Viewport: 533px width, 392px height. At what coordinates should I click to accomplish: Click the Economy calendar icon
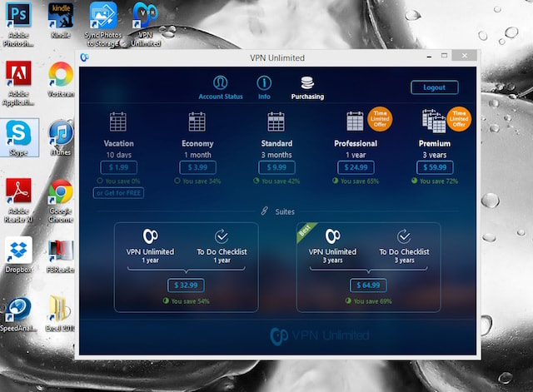[197, 122]
